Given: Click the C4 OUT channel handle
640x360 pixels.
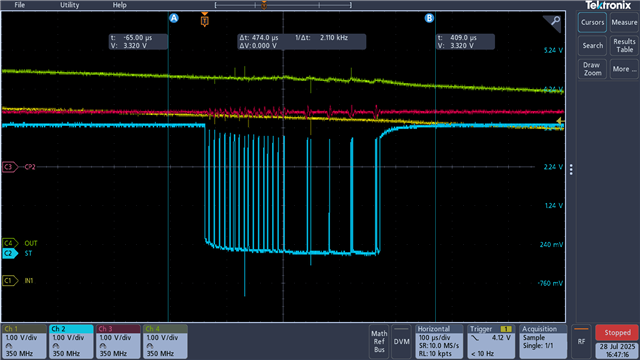Looking at the screenshot, I should tap(10, 243).
